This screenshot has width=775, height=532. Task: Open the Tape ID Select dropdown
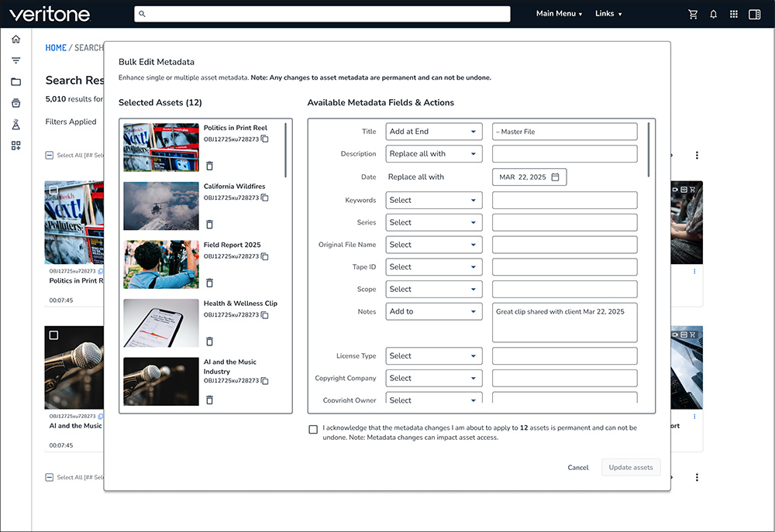click(434, 266)
